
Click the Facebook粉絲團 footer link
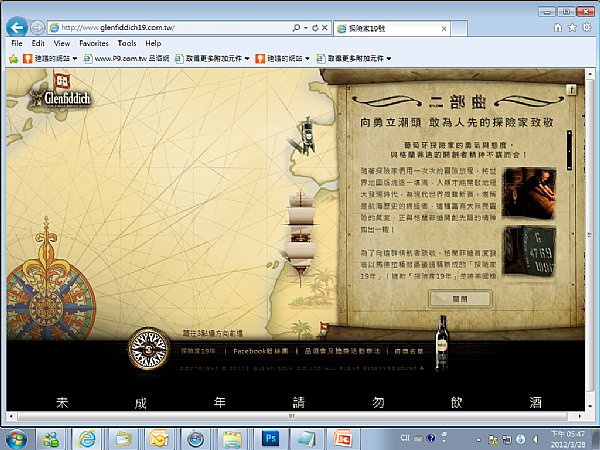point(261,351)
